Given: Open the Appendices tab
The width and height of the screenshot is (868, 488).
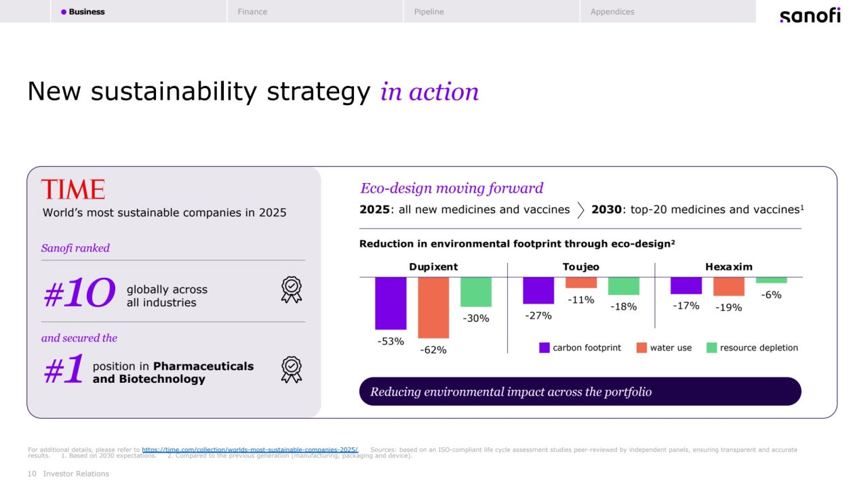Looking at the screenshot, I should (x=668, y=12).
